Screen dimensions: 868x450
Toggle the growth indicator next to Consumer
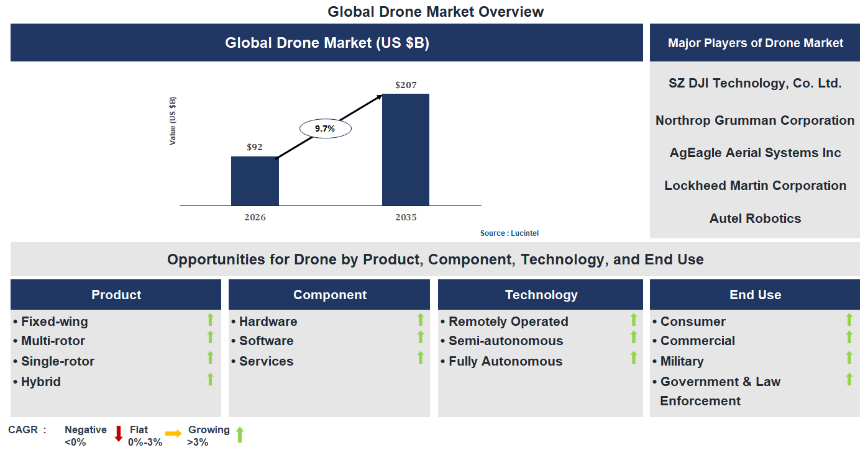pyautogui.click(x=848, y=318)
